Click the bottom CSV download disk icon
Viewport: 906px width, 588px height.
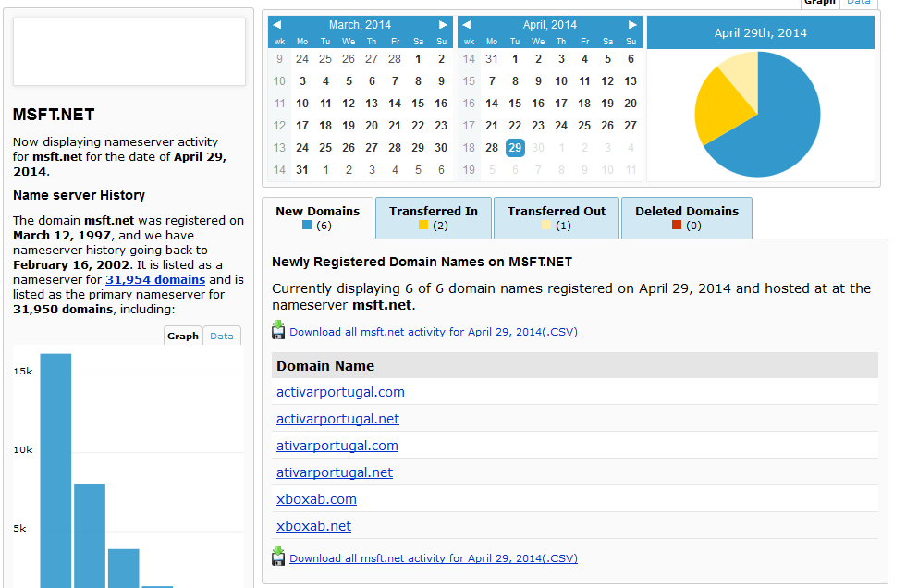(278, 557)
